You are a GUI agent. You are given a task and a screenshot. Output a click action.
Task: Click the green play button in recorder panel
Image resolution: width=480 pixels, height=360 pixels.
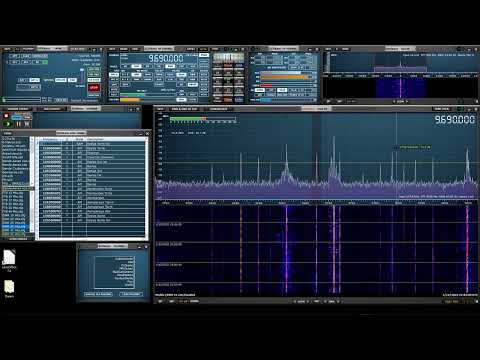click(8, 124)
